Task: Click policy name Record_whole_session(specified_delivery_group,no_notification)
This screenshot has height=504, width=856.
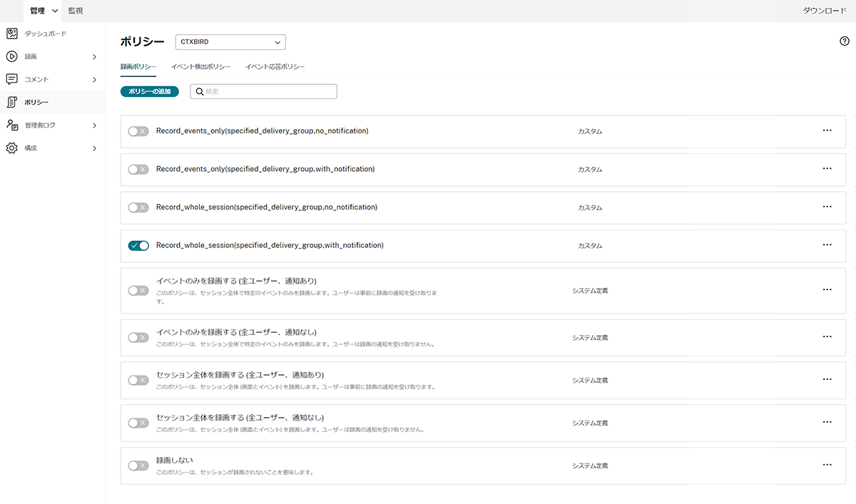Action: click(x=267, y=207)
